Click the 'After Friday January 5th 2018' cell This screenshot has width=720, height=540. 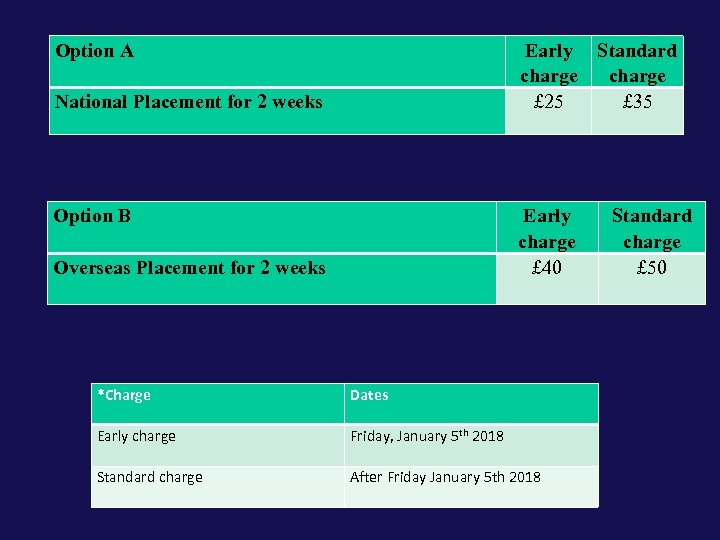pyautogui.click(x=445, y=478)
